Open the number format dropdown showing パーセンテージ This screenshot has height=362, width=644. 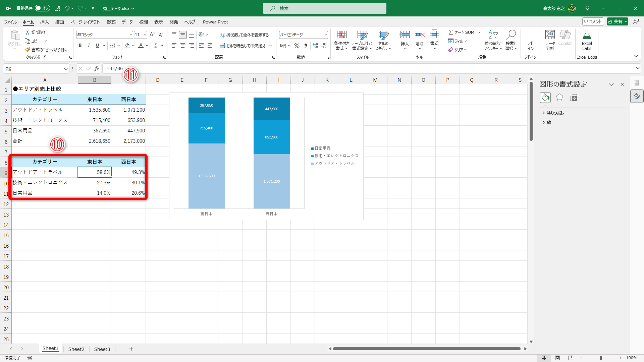tap(326, 35)
